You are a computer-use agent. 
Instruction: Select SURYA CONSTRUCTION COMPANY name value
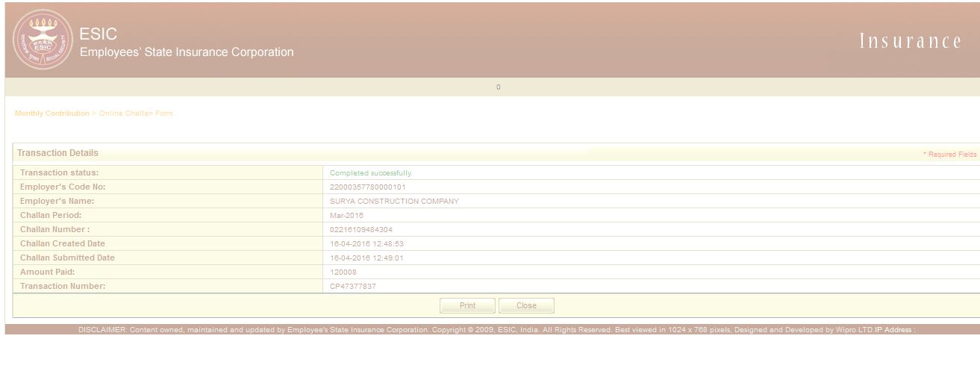394,202
